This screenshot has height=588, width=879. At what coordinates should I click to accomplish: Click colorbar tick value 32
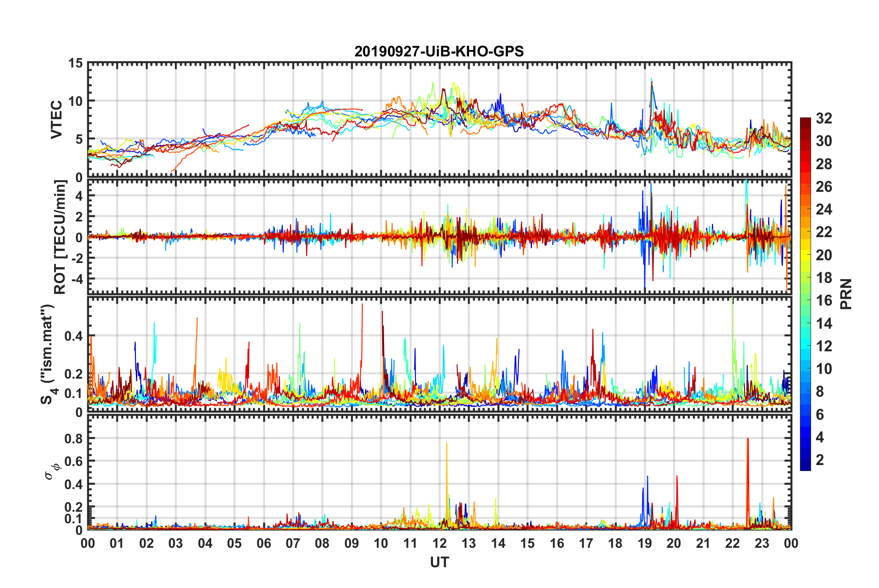point(824,118)
